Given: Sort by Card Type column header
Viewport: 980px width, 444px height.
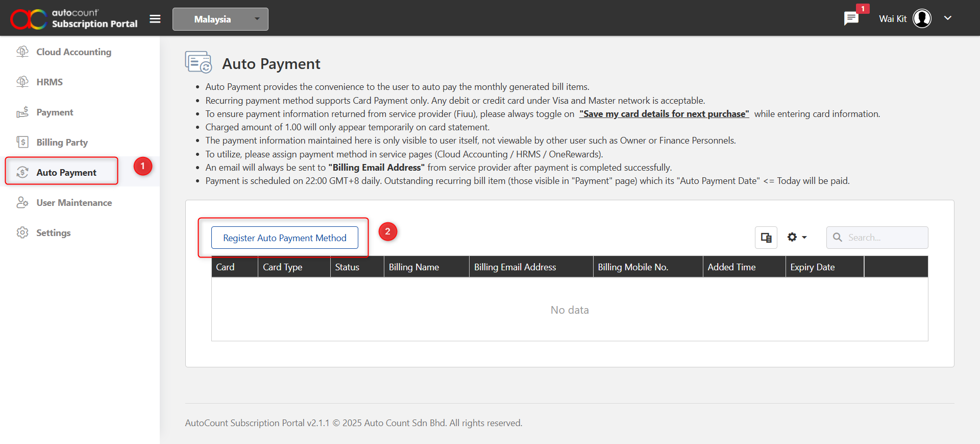Looking at the screenshot, I should [294, 267].
